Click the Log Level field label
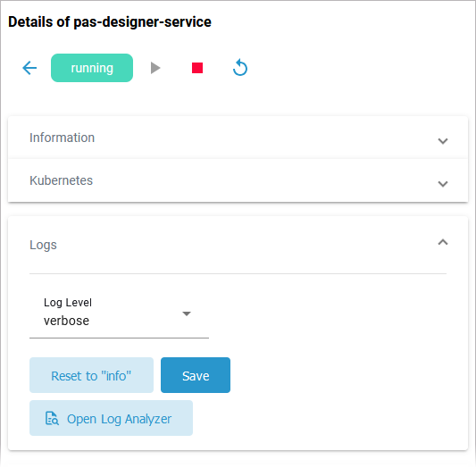 68,303
